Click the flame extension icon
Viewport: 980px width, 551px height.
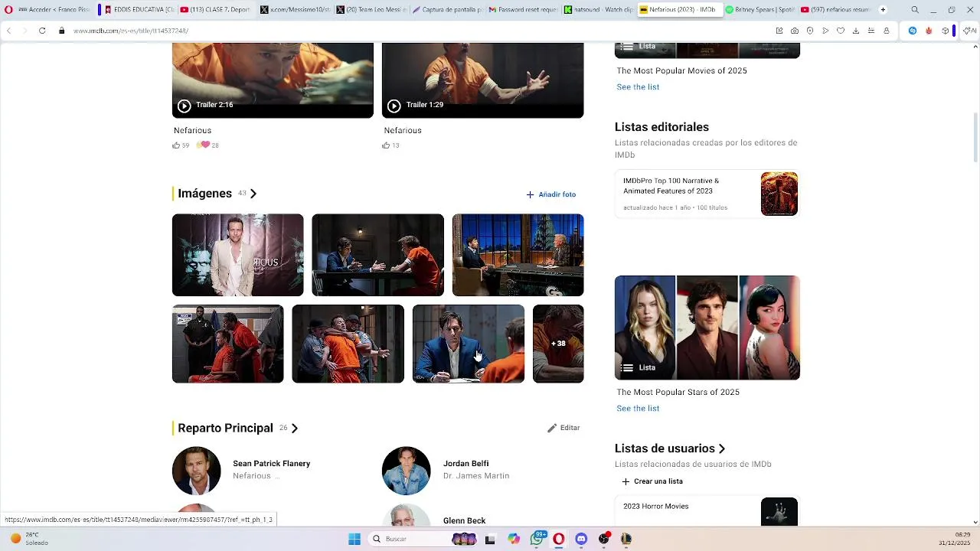(929, 31)
